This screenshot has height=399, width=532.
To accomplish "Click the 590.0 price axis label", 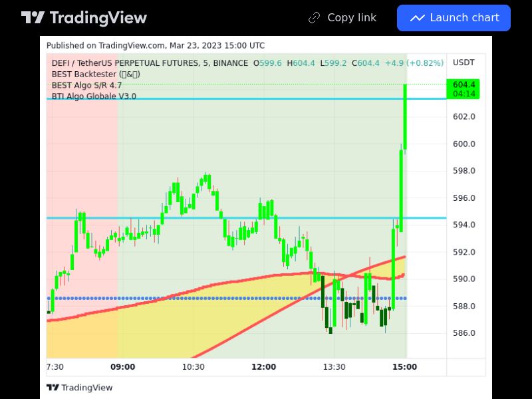I will [x=464, y=279].
